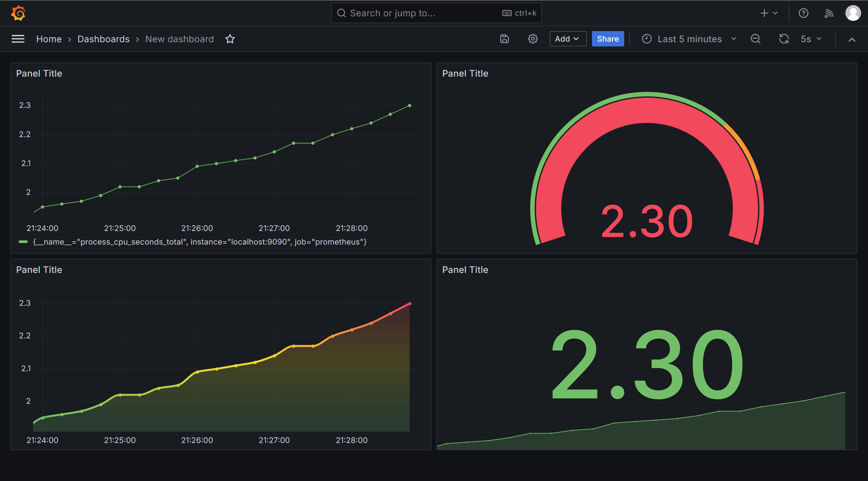Click the save dashboard icon

[504, 39]
